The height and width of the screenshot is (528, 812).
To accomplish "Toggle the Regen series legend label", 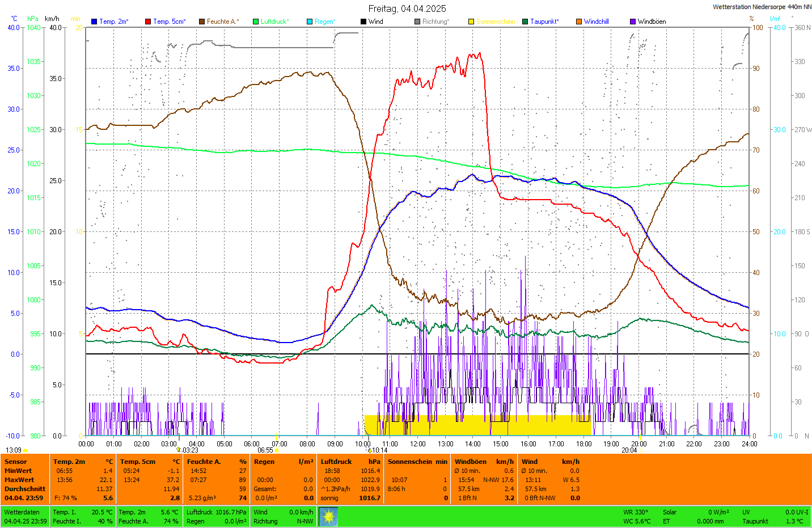I will pyautogui.click(x=325, y=22).
